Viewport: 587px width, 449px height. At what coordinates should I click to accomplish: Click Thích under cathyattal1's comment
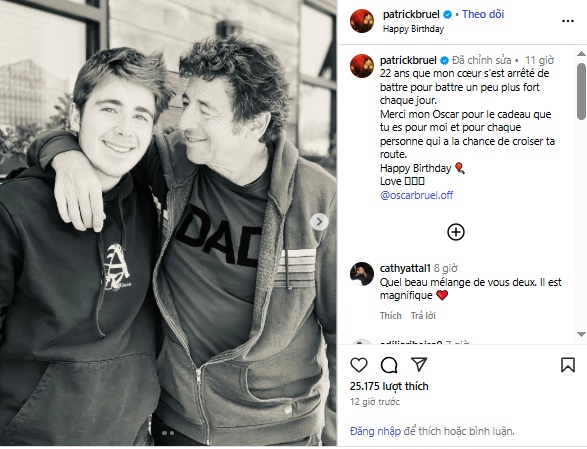390,316
